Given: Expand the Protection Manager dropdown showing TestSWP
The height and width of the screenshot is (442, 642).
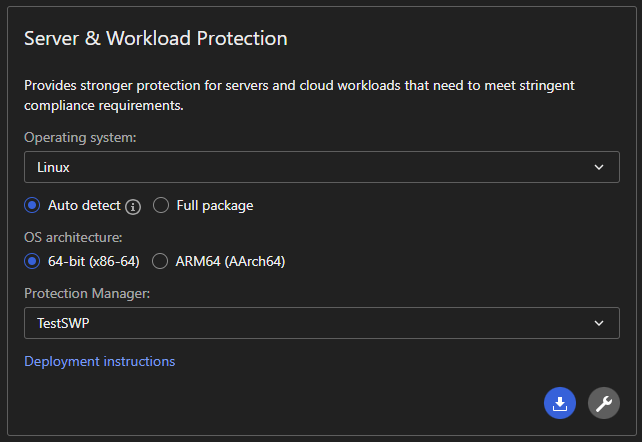Looking at the screenshot, I should pos(320,323).
